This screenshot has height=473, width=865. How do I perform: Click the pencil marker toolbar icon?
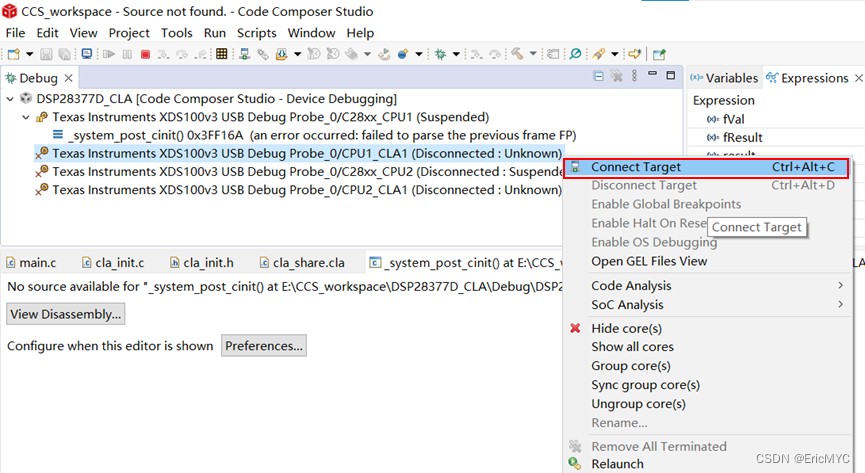pyautogui.click(x=599, y=54)
